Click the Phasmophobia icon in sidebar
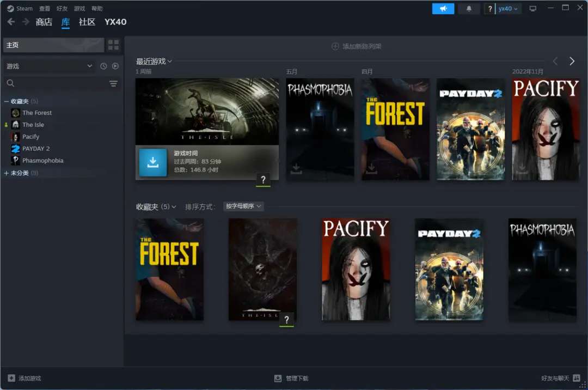 (x=15, y=161)
